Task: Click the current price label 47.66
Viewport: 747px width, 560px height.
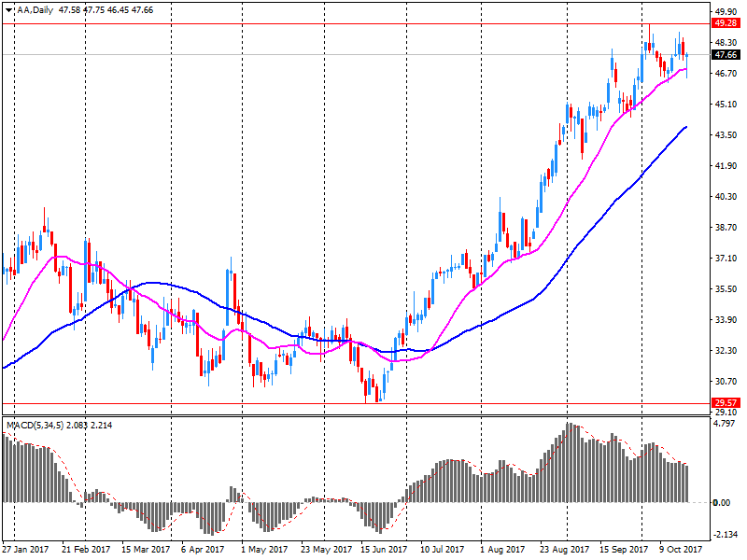Action: click(726, 55)
